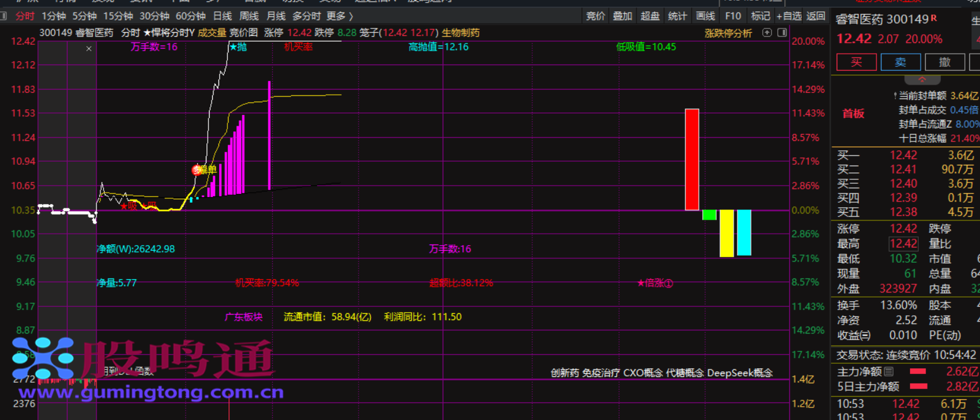The image size is (980, 420).
Task: Switch to the 日线 daily chart tab
Action: coord(222,16)
